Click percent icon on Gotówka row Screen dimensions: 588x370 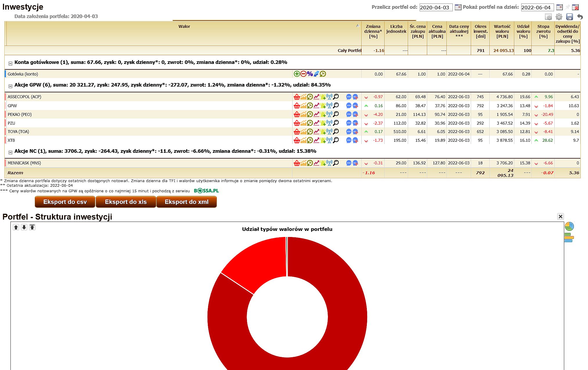(310, 74)
